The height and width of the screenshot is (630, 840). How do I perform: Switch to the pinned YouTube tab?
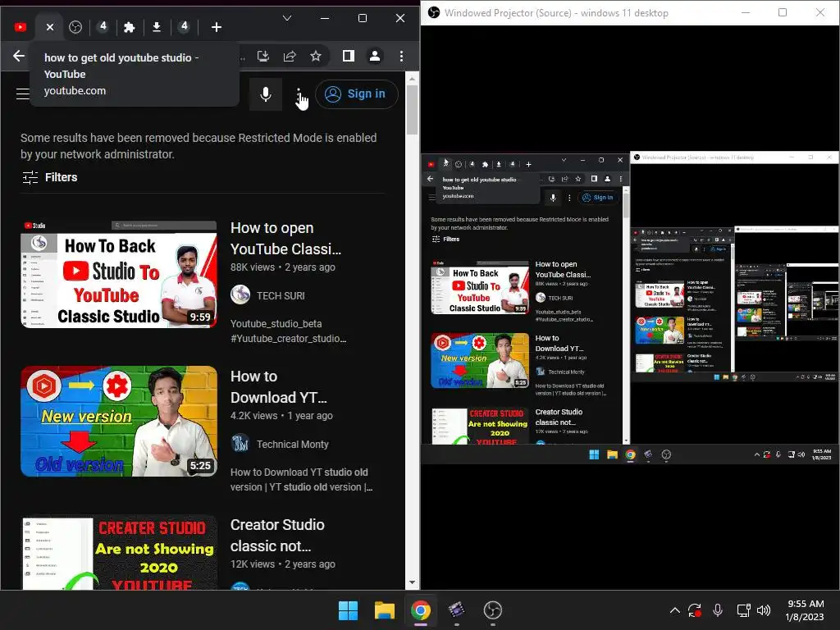click(21, 27)
